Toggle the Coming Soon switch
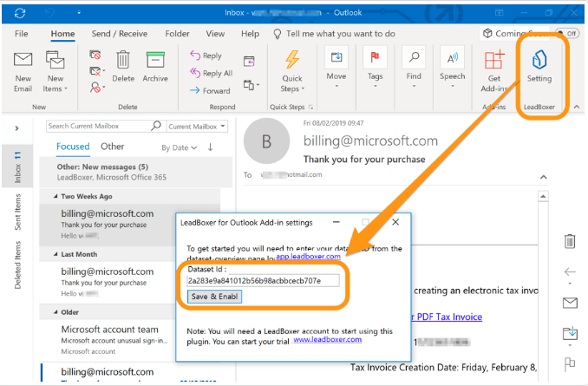588x386 pixels. coord(565,33)
